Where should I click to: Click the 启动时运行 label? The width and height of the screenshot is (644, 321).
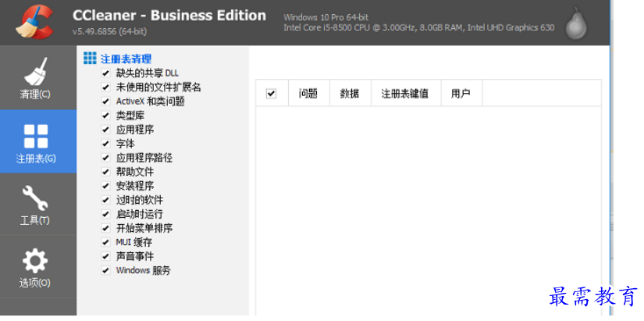coord(140,214)
